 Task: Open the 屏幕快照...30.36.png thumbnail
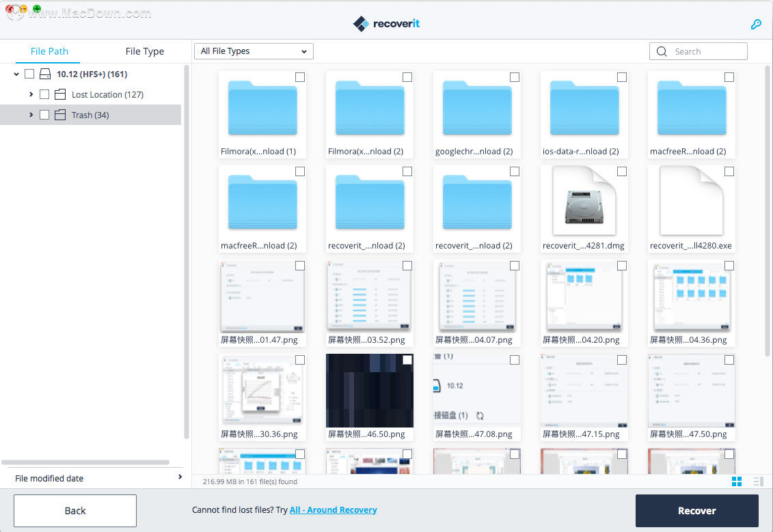(x=262, y=391)
